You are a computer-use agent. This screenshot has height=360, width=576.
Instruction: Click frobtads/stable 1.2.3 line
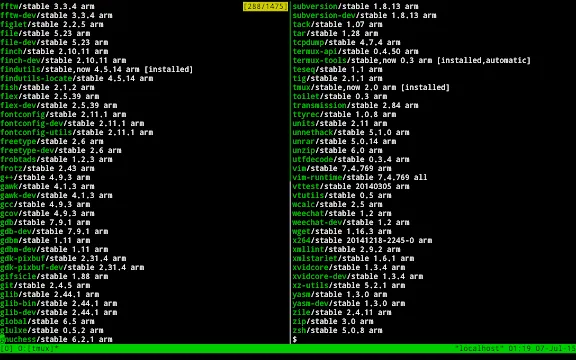pos(56,159)
